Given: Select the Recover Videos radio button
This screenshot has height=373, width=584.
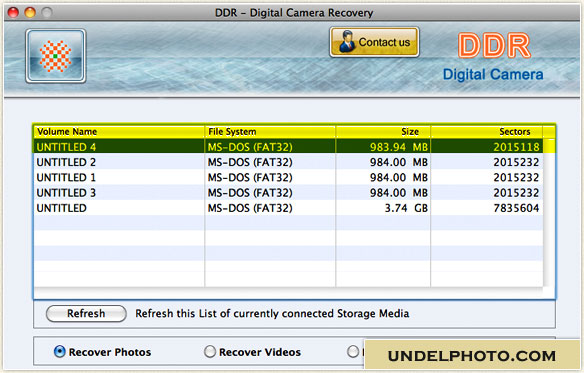Looking at the screenshot, I should (x=210, y=351).
